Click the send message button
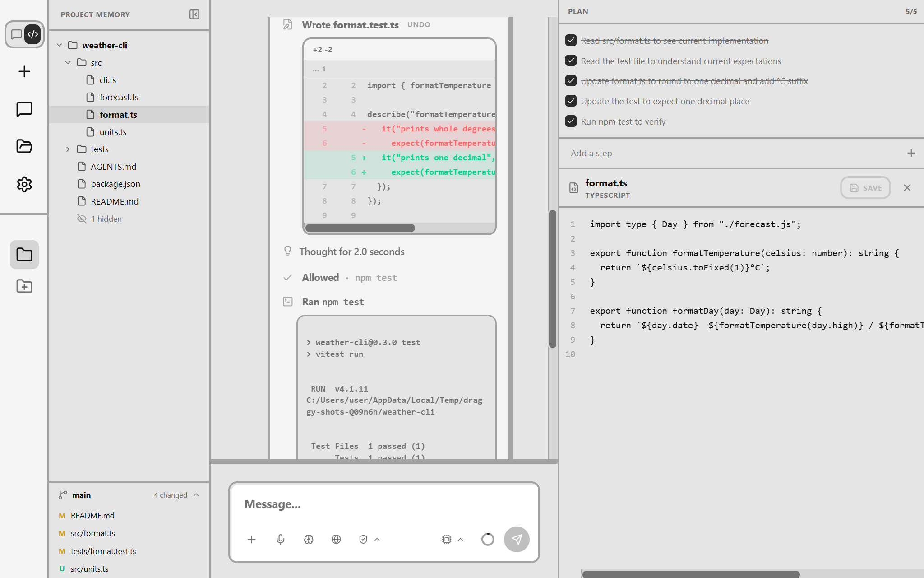Image resolution: width=924 pixels, height=578 pixels. [x=517, y=539]
